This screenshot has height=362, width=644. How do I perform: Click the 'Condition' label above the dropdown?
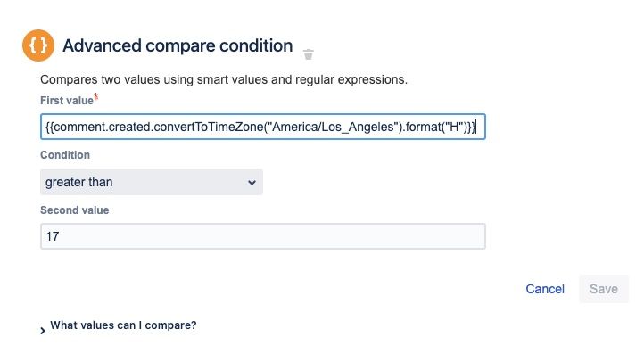click(65, 155)
